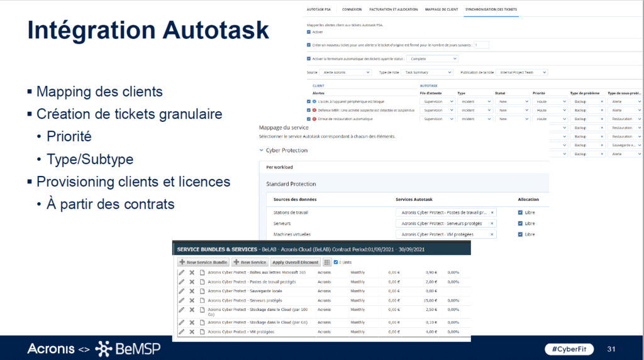Delete the Sauvegarde locale service
The height and width of the screenshot is (360, 644).
pos(192,291)
